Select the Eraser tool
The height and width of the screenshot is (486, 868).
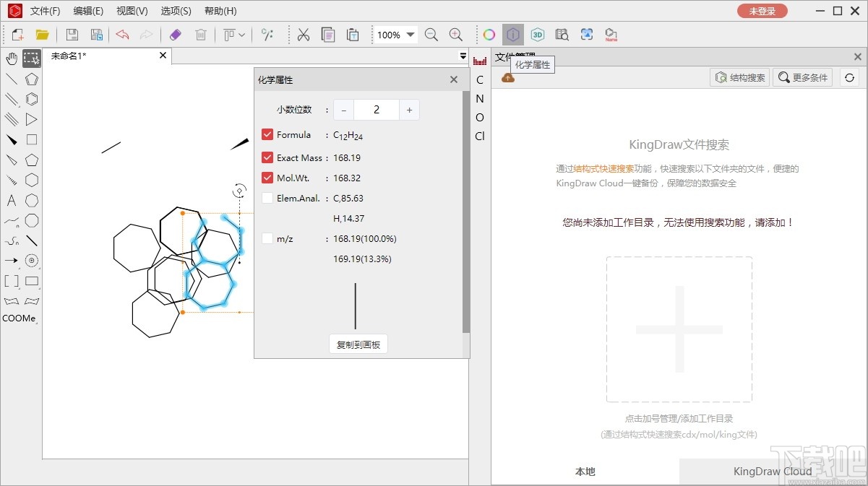[175, 34]
